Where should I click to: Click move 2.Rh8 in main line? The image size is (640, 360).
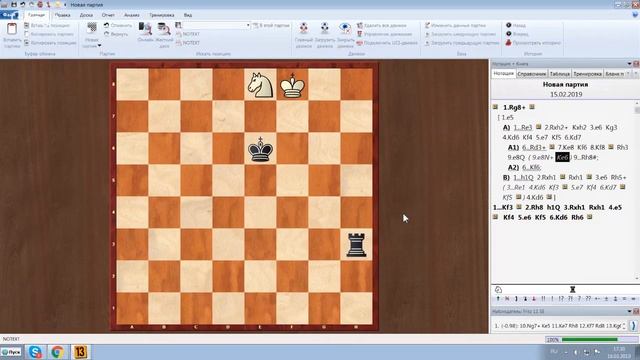click(534, 207)
